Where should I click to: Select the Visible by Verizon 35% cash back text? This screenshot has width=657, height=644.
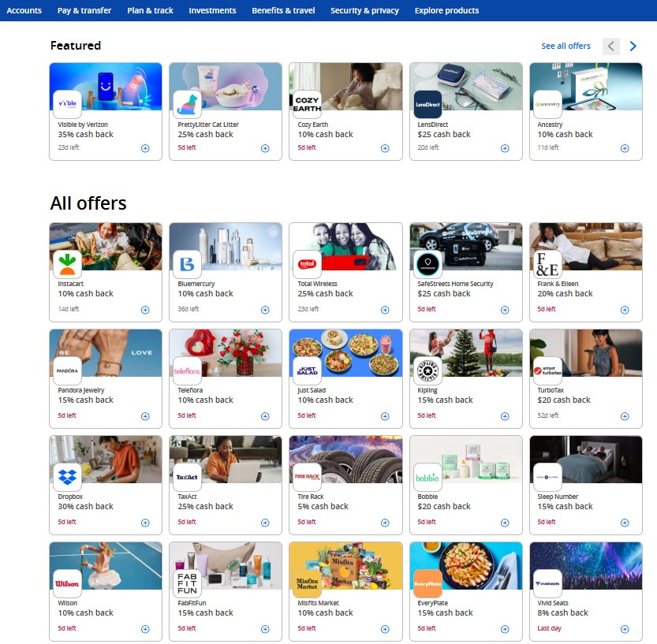tap(85, 135)
